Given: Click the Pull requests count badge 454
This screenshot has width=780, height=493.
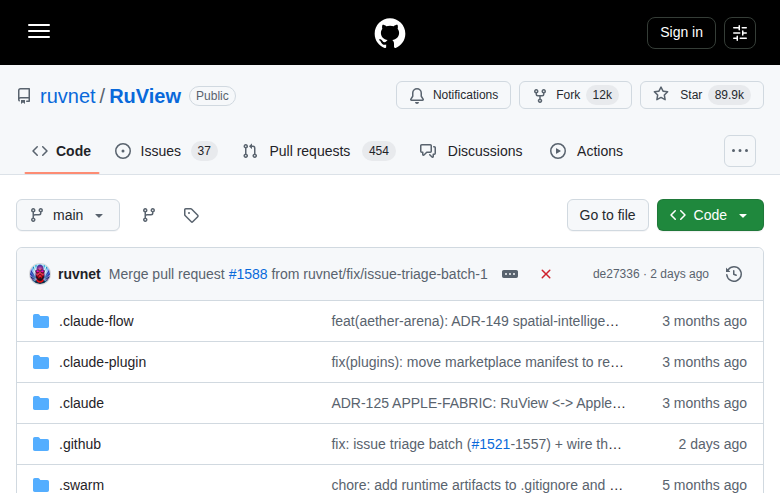Looking at the screenshot, I should [379, 151].
